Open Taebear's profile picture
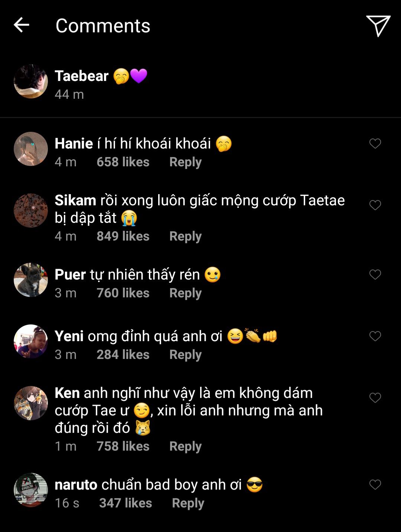 [31, 81]
